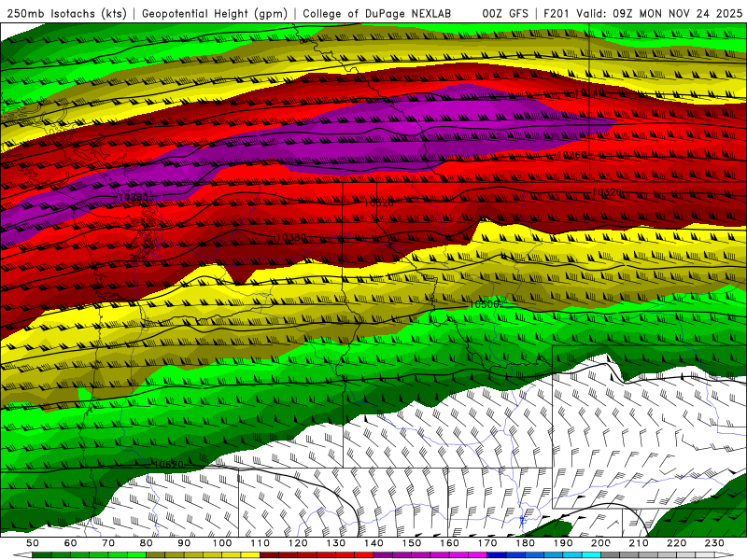Click the 'College of DuPage NEXLAB' credit text
This screenshot has height=560, width=747.
(x=377, y=13)
